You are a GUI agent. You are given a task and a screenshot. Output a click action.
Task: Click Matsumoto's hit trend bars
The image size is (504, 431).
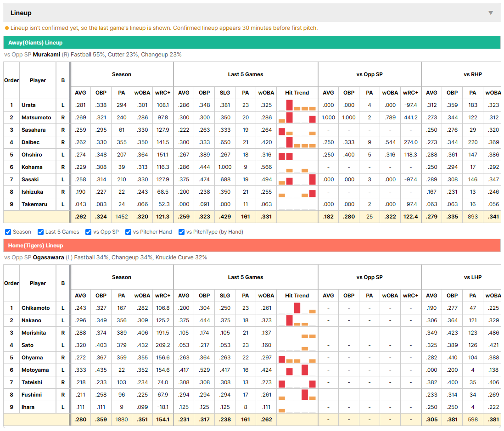297,118
